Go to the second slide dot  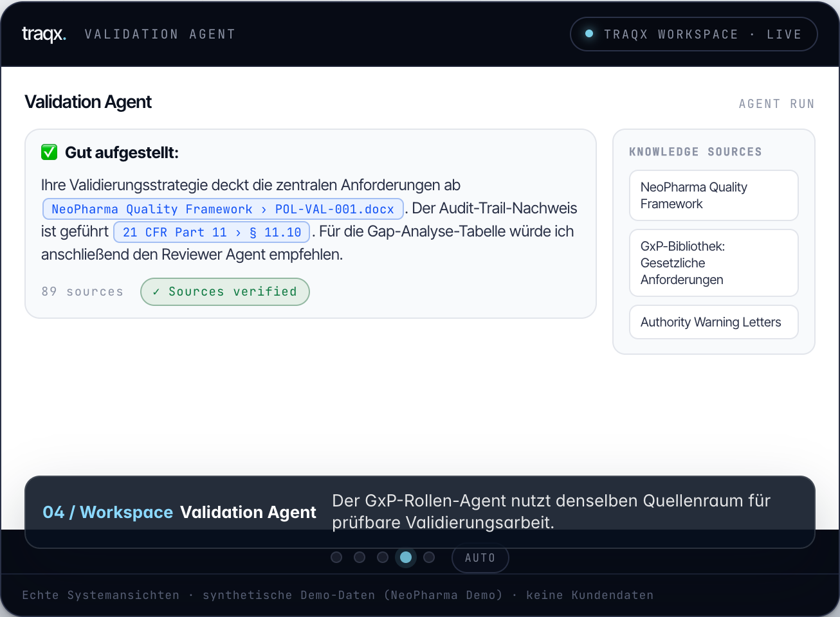coord(360,557)
